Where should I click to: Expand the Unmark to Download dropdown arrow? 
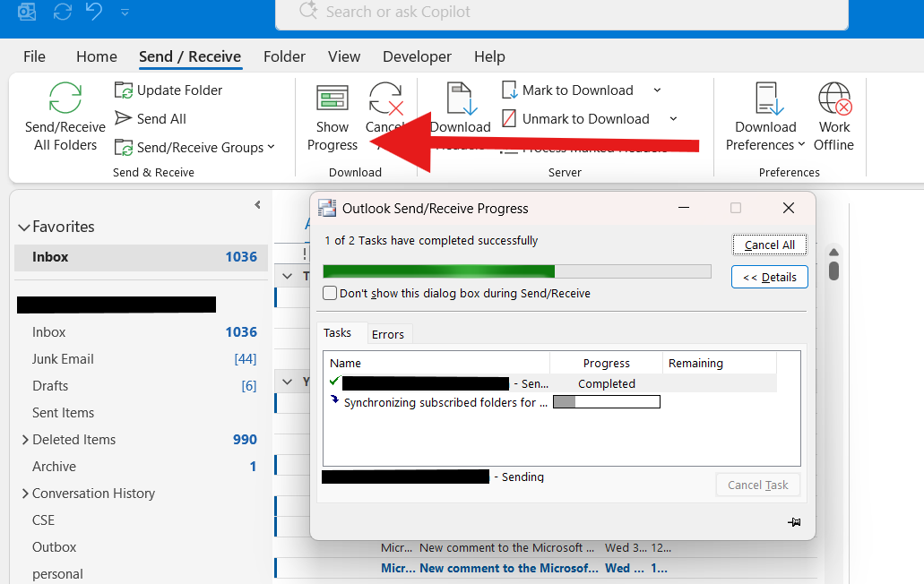673,119
